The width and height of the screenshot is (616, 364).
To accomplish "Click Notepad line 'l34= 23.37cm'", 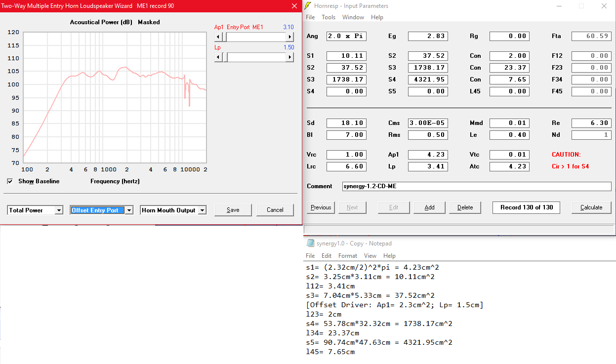I will tap(332, 333).
